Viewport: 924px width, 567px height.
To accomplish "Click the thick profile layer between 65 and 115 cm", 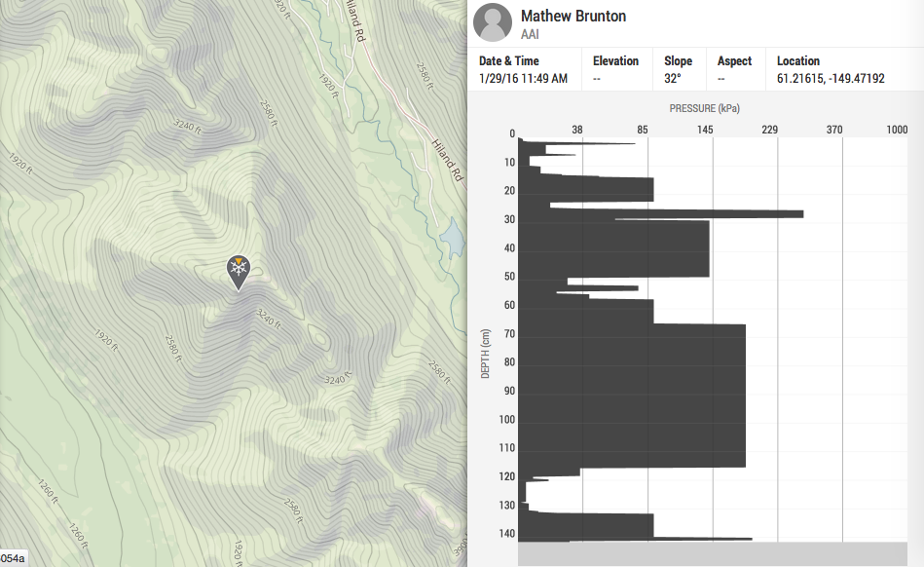I will coord(632,397).
